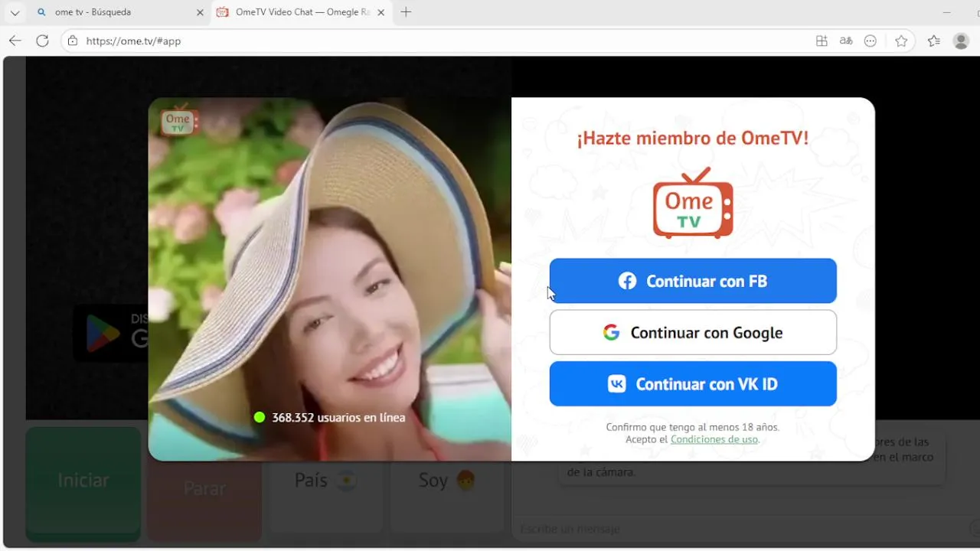
Task: Click the translate page icon
Action: 846,41
